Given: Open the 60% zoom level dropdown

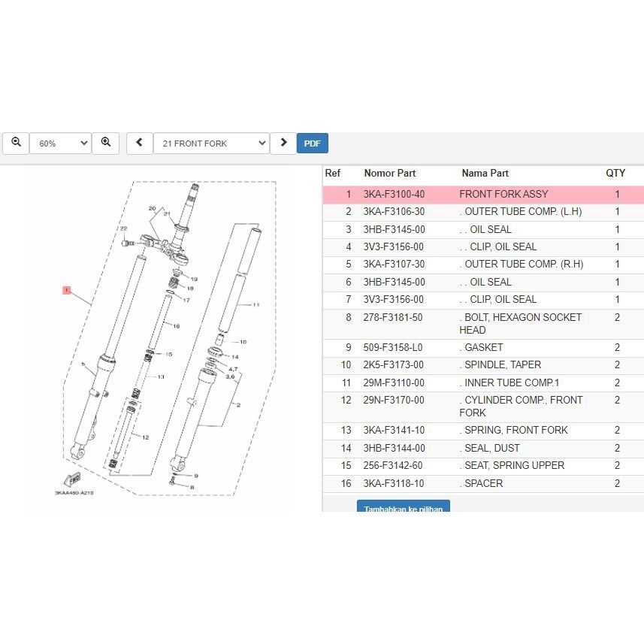Looking at the screenshot, I should point(60,143).
